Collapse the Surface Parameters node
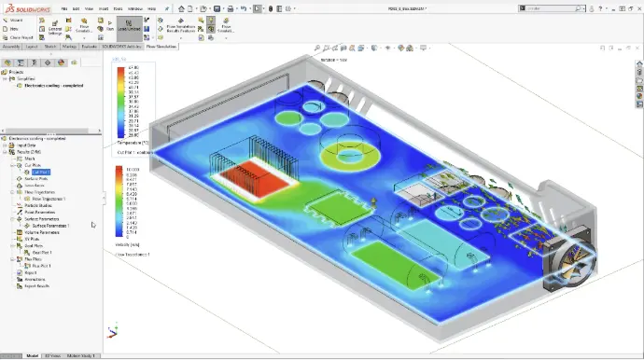Image resolution: width=644 pixels, height=360 pixels. (12, 219)
